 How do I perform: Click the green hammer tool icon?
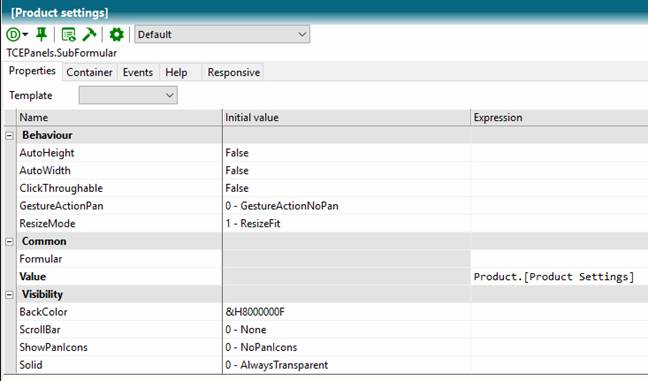89,34
